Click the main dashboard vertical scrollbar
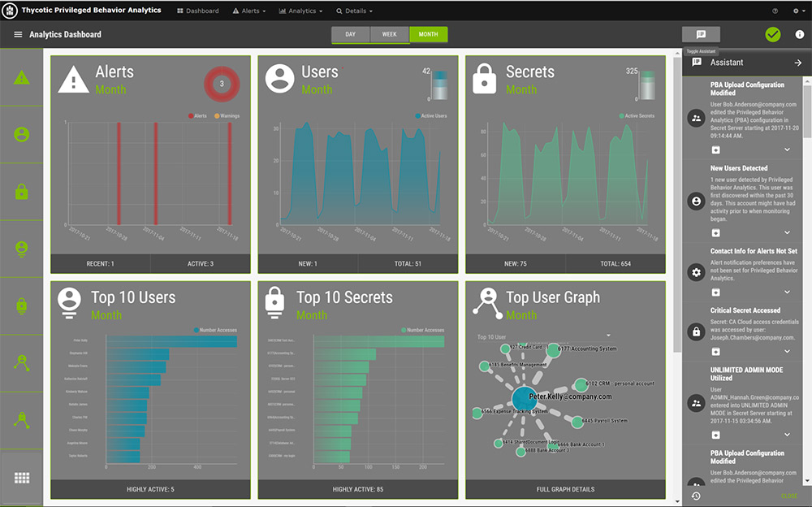Viewport: 812px width, 507px height. coord(677,205)
